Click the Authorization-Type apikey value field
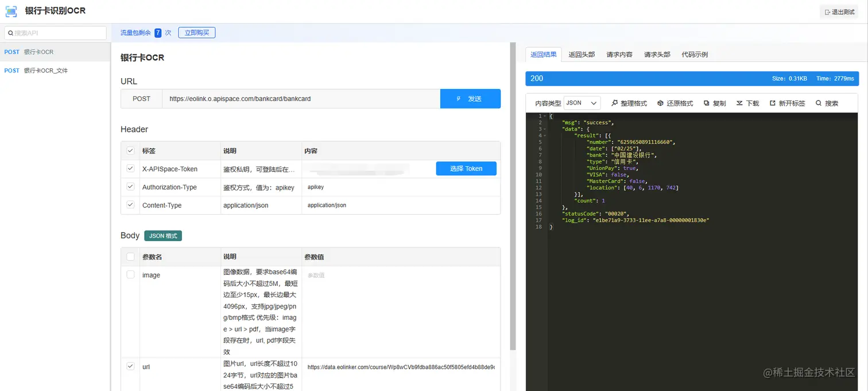Screen dimensions: 868x391 (x=401, y=187)
